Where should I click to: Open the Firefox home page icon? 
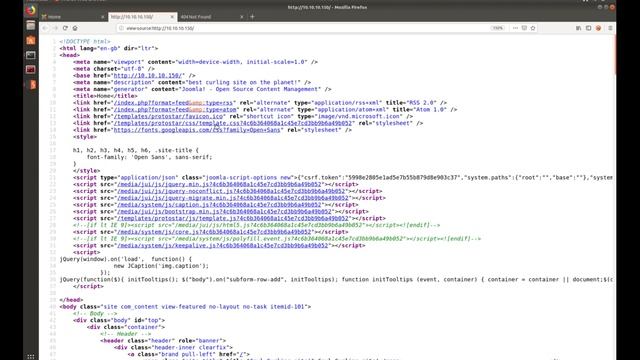tap(75, 28)
